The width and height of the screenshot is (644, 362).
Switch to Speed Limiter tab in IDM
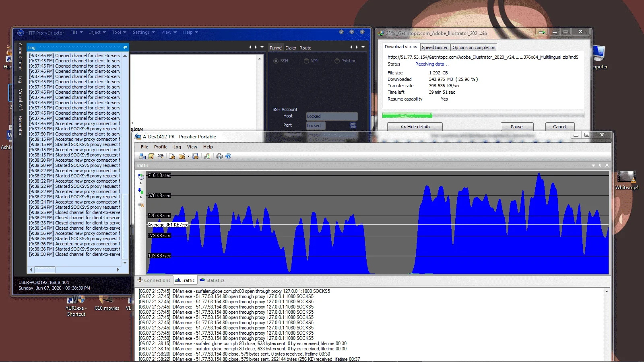coord(435,47)
